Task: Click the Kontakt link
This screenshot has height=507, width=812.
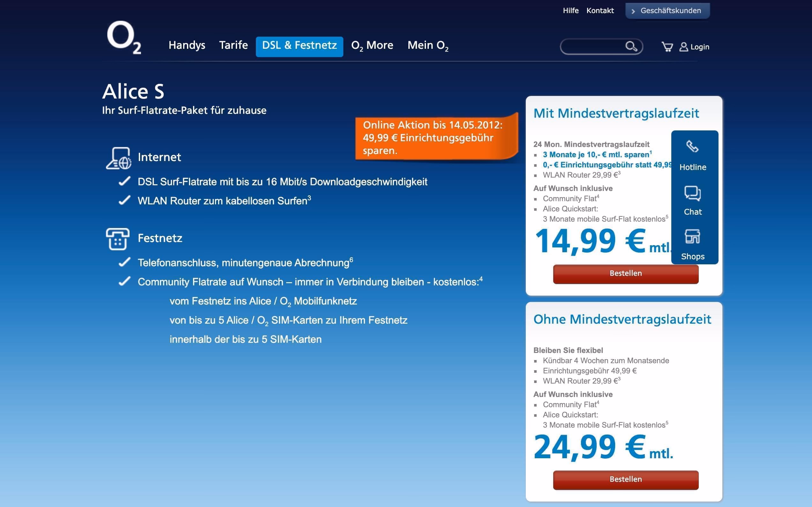Action: (x=600, y=11)
